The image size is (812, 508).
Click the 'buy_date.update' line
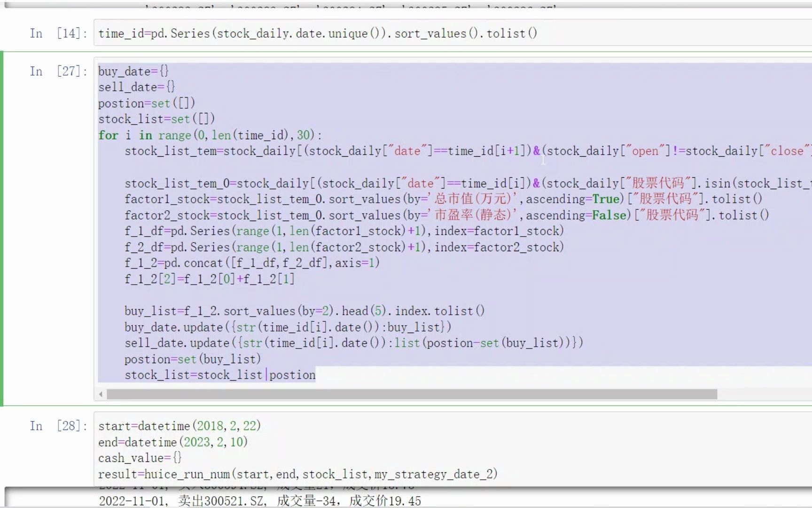(288, 327)
